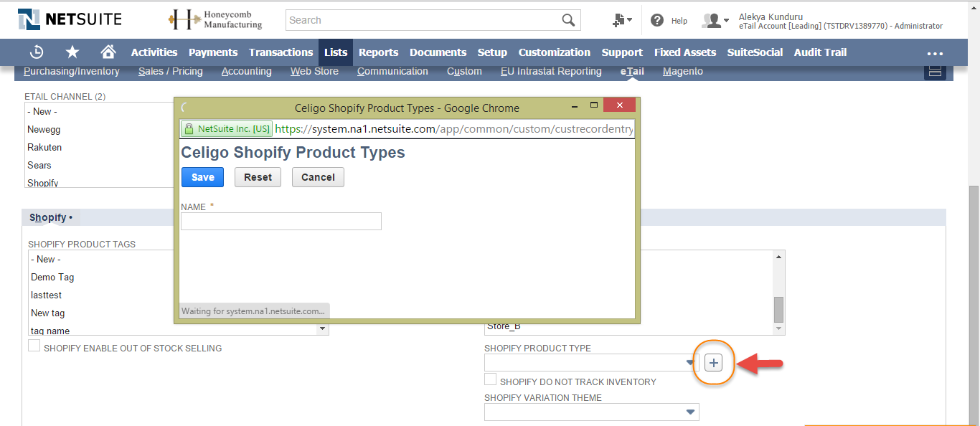Screen dimensions: 980x426
Task: Open the Reports menu
Action: pos(379,52)
